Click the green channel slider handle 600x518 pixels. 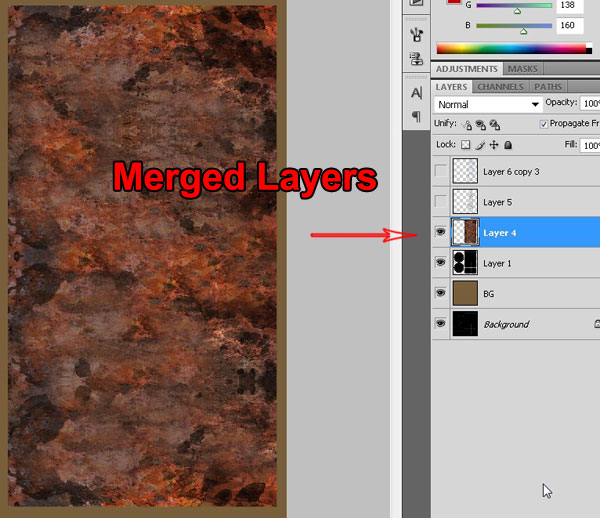(517, 11)
